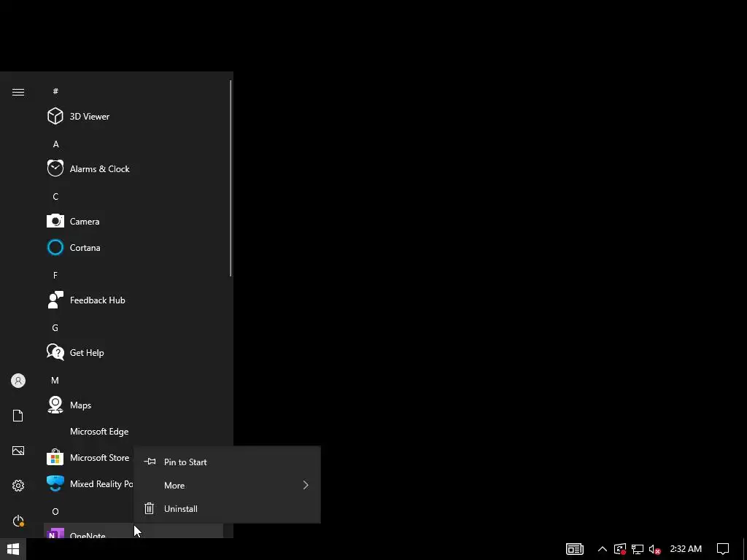Open News and Interests taskbar icon

tap(575, 549)
